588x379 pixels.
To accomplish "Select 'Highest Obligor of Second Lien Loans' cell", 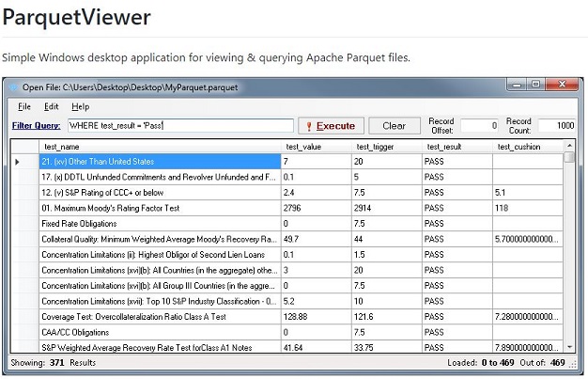I will tap(160, 255).
